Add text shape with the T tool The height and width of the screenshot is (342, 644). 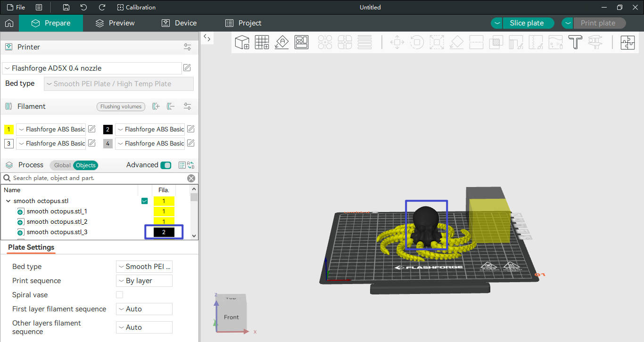575,42
